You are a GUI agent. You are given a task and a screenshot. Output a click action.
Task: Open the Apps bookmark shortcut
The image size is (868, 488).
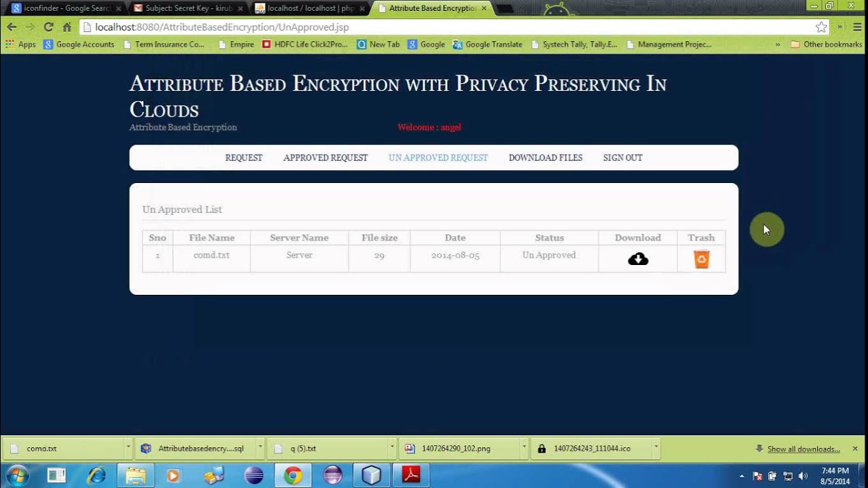click(20, 44)
